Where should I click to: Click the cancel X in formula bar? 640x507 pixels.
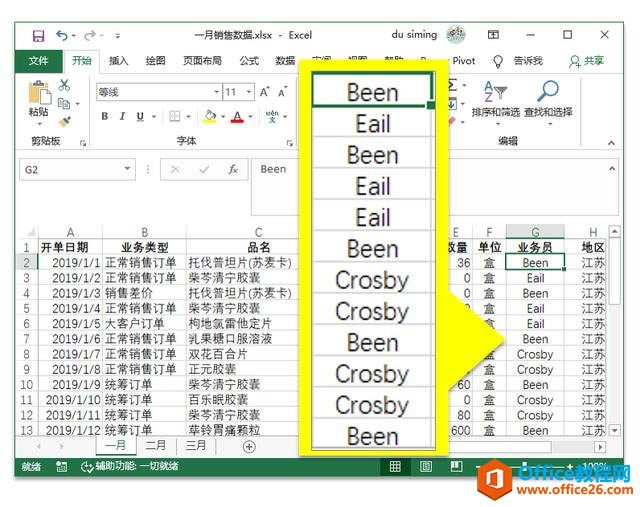pyautogui.click(x=176, y=169)
